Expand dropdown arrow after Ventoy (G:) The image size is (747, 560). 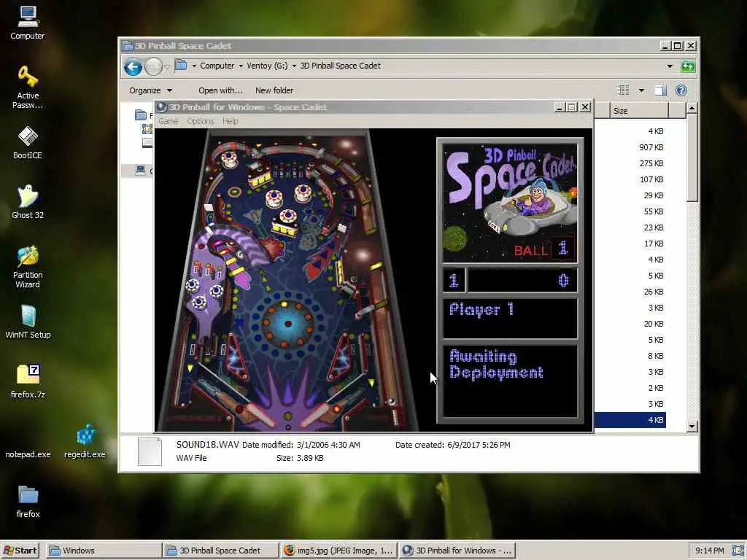[294, 66]
